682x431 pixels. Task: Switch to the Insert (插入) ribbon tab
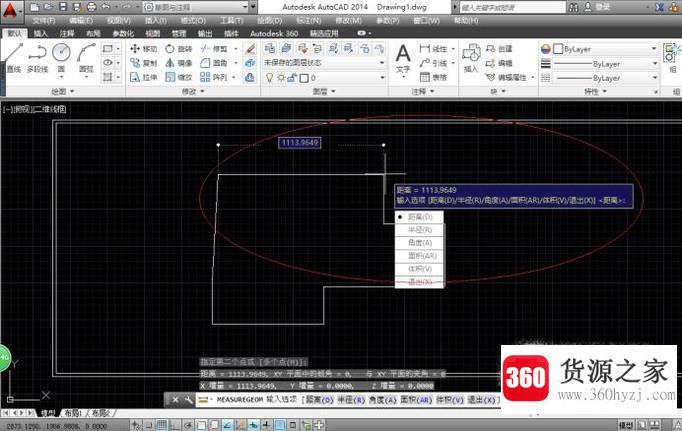(x=41, y=33)
